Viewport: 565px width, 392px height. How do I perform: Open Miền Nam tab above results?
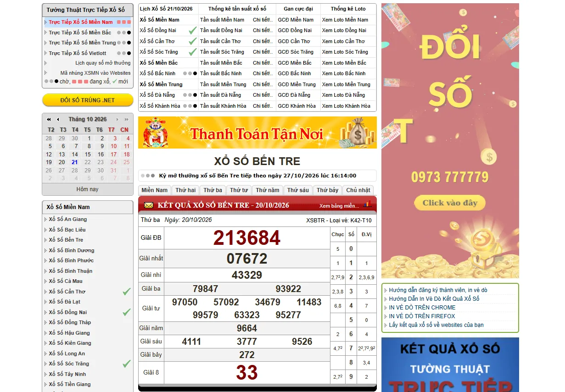click(155, 190)
